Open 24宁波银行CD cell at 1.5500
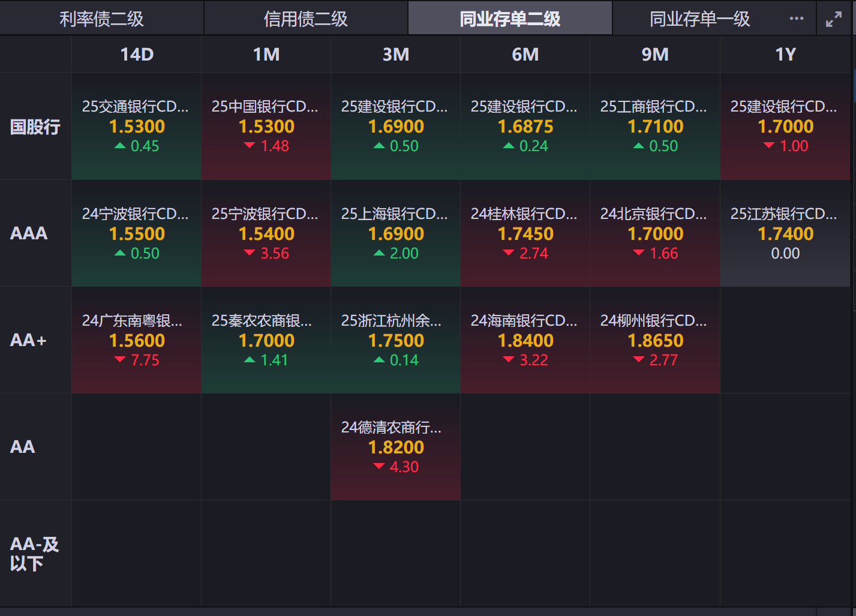The width and height of the screenshot is (856, 616). [x=137, y=233]
